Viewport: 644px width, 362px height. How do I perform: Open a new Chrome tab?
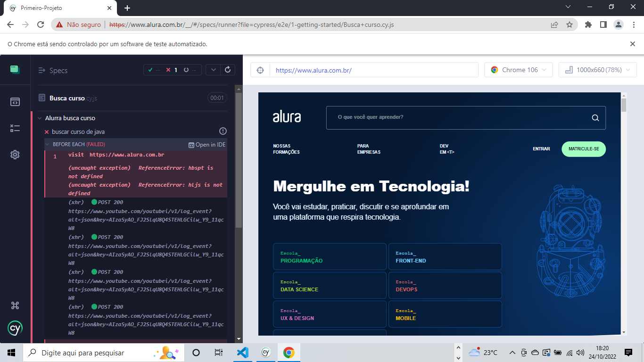click(x=127, y=8)
